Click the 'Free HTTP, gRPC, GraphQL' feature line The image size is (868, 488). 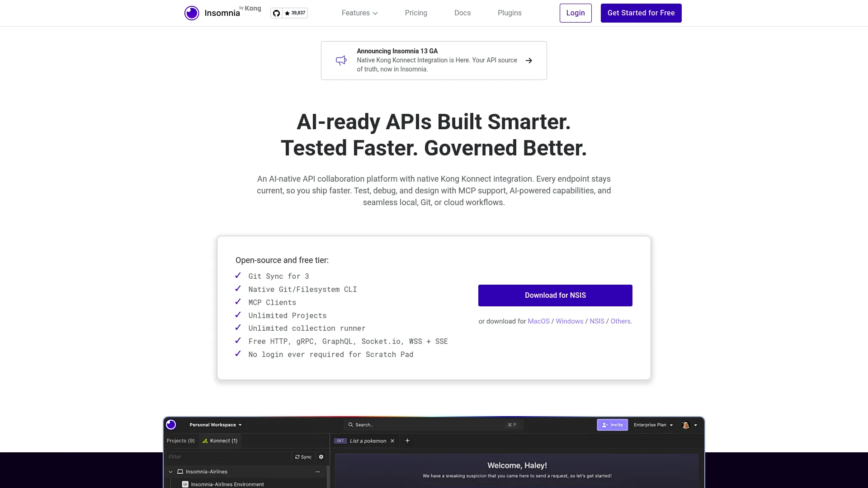pyautogui.click(x=348, y=342)
